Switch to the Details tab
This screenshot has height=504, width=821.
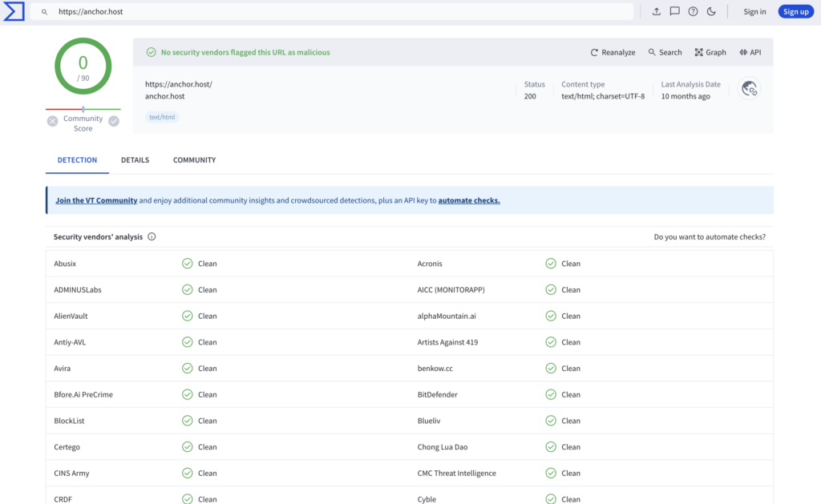(x=135, y=160)
